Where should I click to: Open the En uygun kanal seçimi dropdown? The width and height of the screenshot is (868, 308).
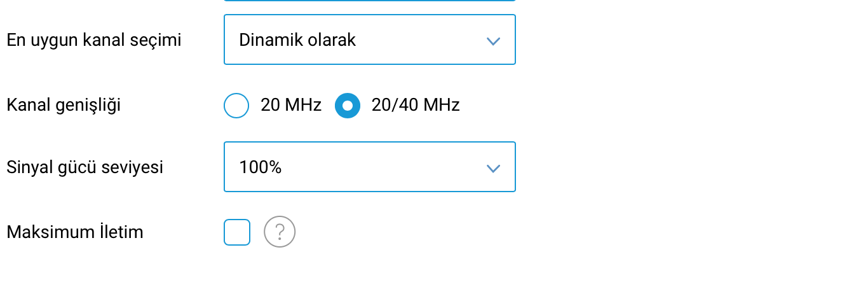(370, 39)
